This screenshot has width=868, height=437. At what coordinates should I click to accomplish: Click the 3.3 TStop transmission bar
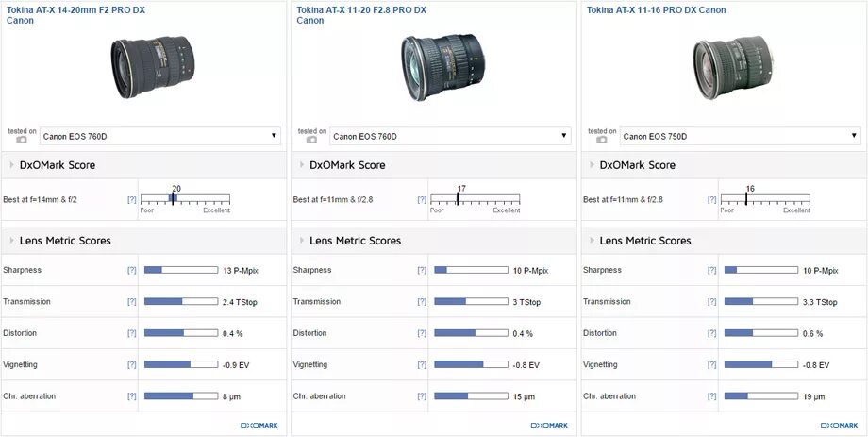pyautogui.click(x=761, y=302)
